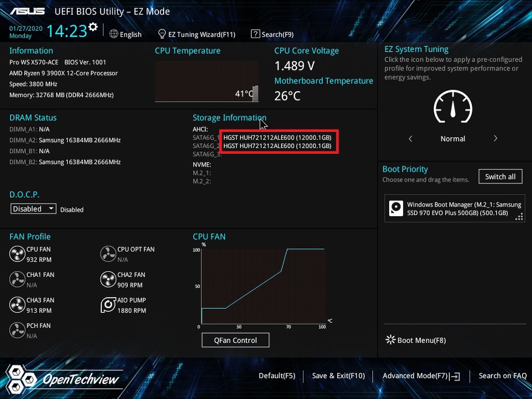Open Boot Menu (F8)
The image size is (532, 399).
[x=416, y=340]
